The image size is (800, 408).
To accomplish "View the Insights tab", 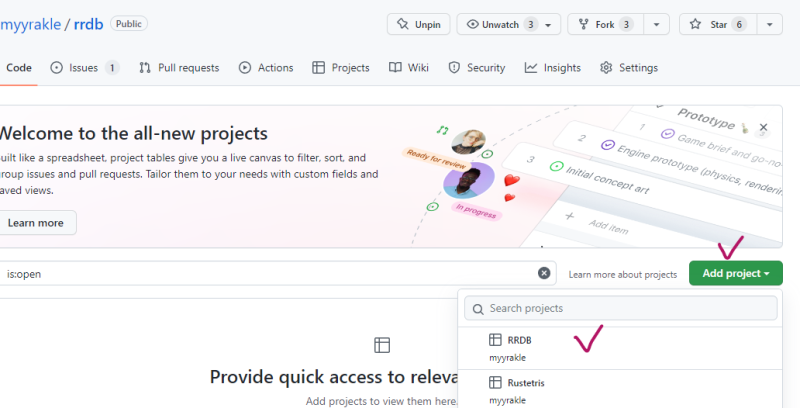I will (553, 68).
